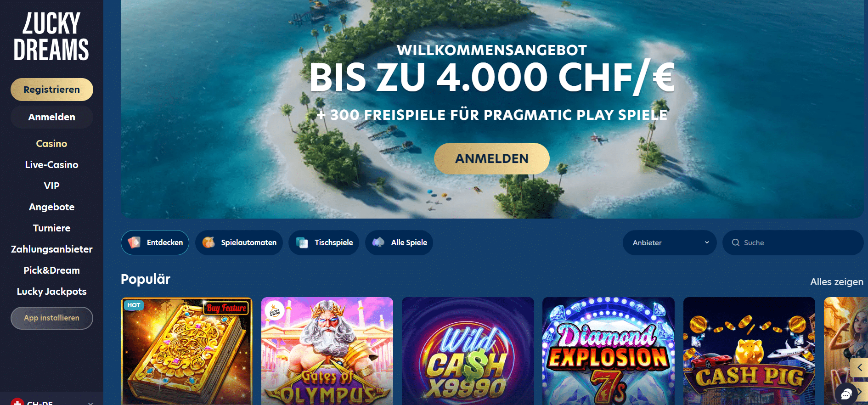Click the Lucky Dreams logo
The width and height of the screenshot is (868, 405).
click(51, 36)
